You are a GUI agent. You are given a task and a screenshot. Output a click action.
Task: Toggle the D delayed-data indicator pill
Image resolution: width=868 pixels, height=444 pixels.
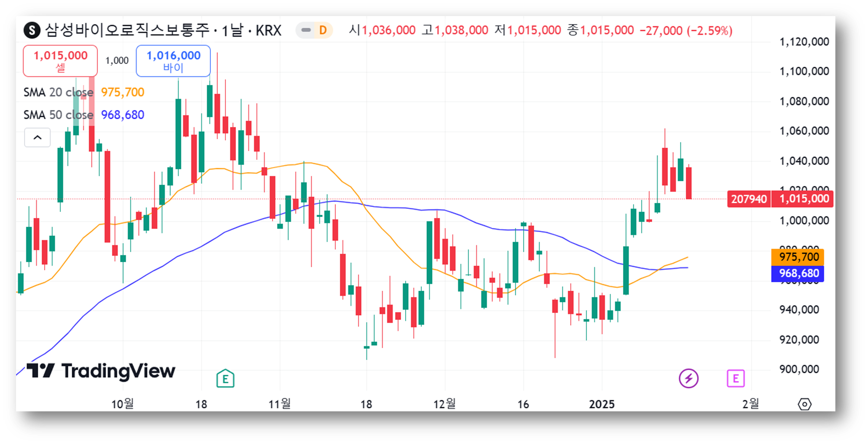tap(314, 30)
